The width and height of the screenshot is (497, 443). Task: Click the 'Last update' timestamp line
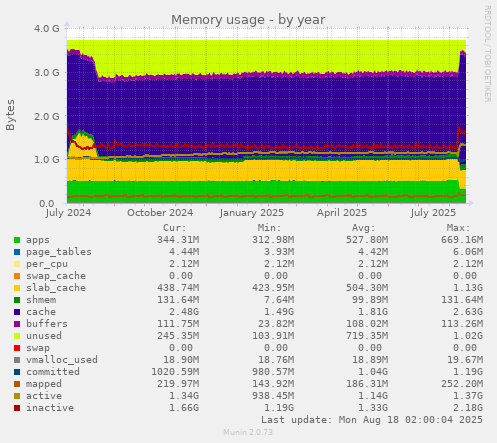click(372, 420)
